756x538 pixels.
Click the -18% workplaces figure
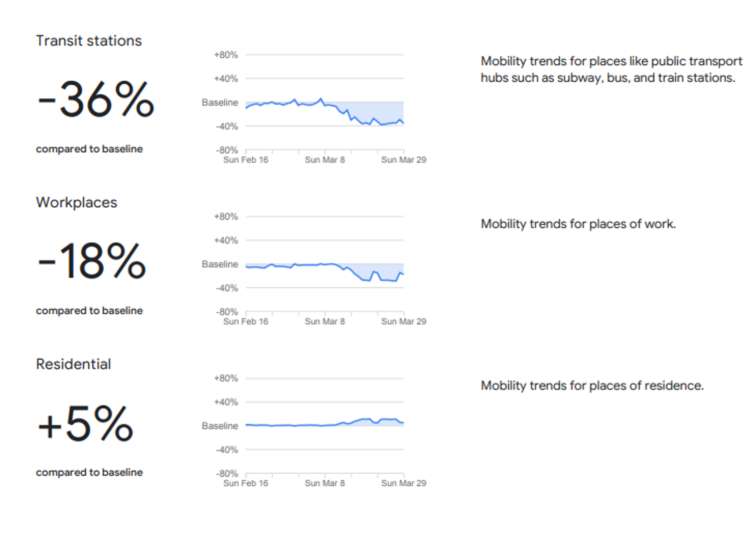click(92, 261)
